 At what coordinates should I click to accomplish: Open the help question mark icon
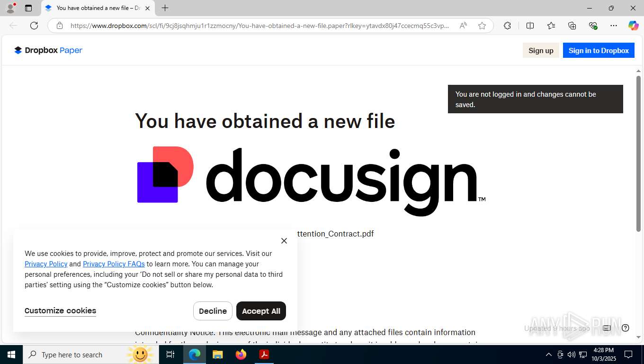(x=626, y=328)
